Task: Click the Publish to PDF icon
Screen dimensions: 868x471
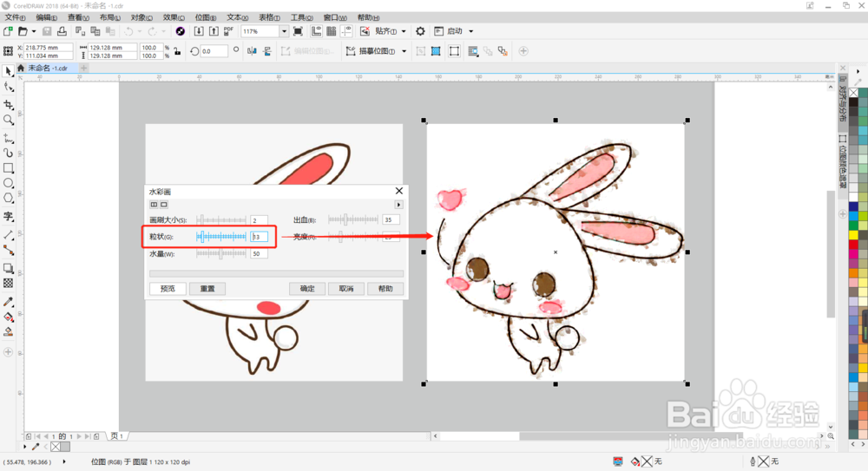Action: click(x=228, y=31)
